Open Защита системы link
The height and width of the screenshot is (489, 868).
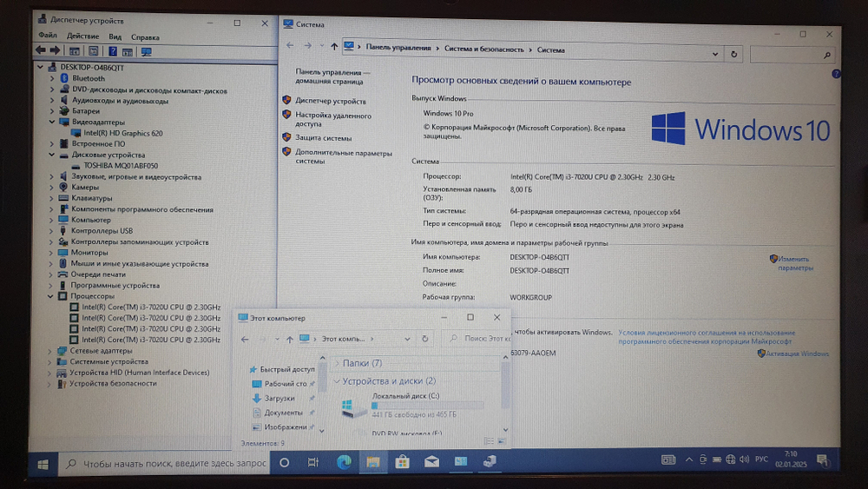click(323, 138)
